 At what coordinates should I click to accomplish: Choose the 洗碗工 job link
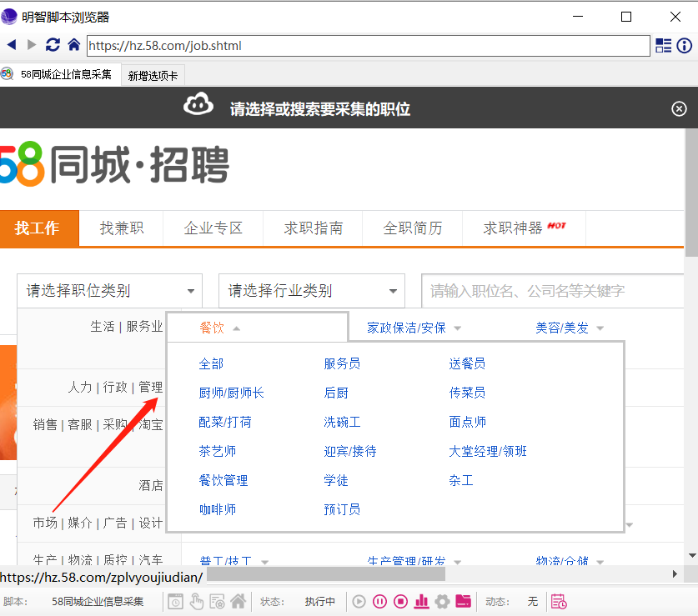(342, 422)
